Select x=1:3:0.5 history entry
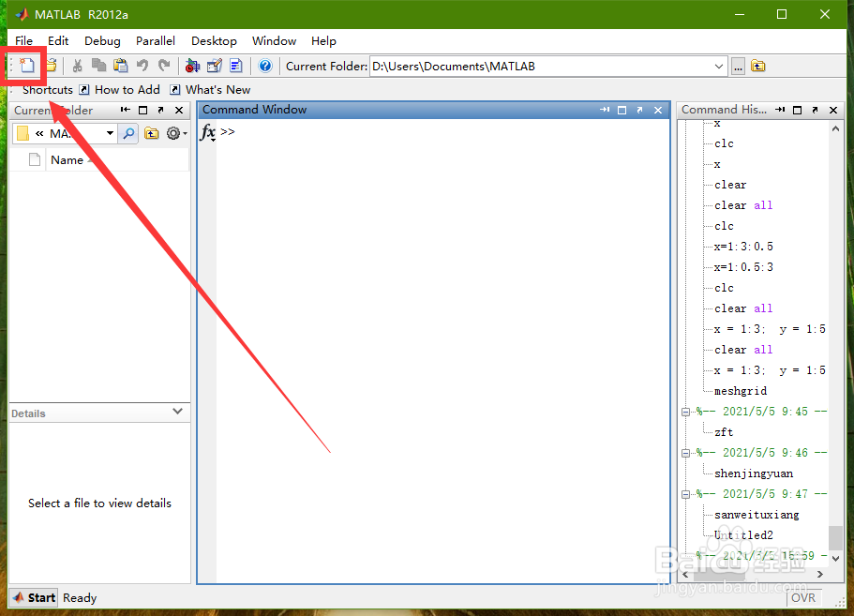The height and width of the screenshot is (616, 854). pyautogui.click(x=743, y=247)
